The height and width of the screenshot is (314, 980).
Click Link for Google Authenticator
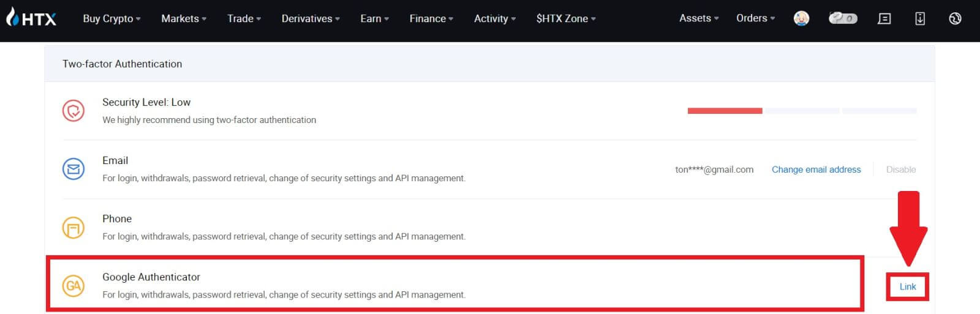pos(908,286)
